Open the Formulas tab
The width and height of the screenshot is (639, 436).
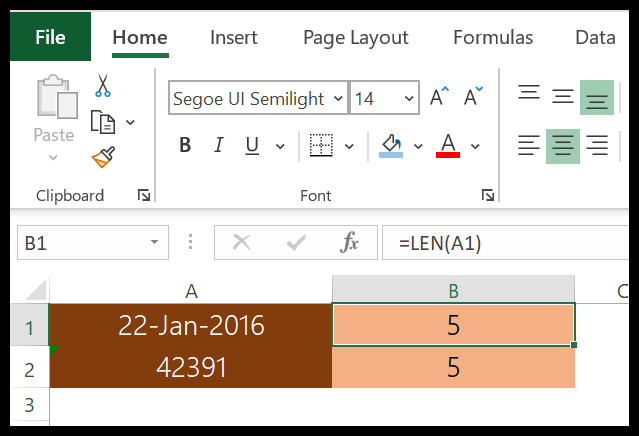point(493,37)
